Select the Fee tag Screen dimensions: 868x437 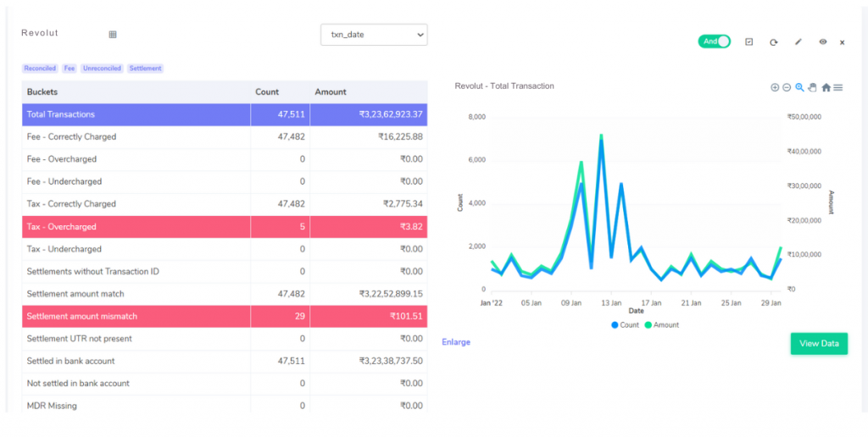tap(70, 69)
